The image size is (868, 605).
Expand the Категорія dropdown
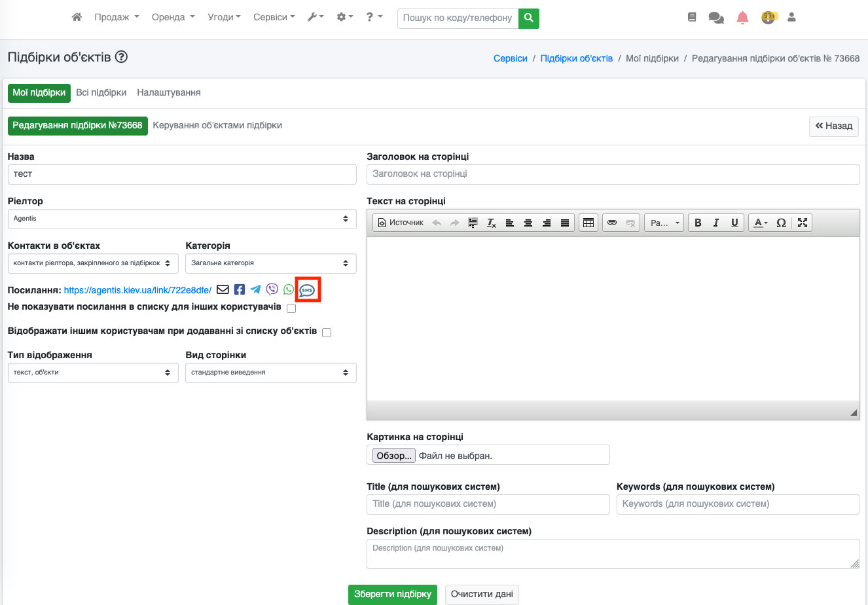(271, 263)
